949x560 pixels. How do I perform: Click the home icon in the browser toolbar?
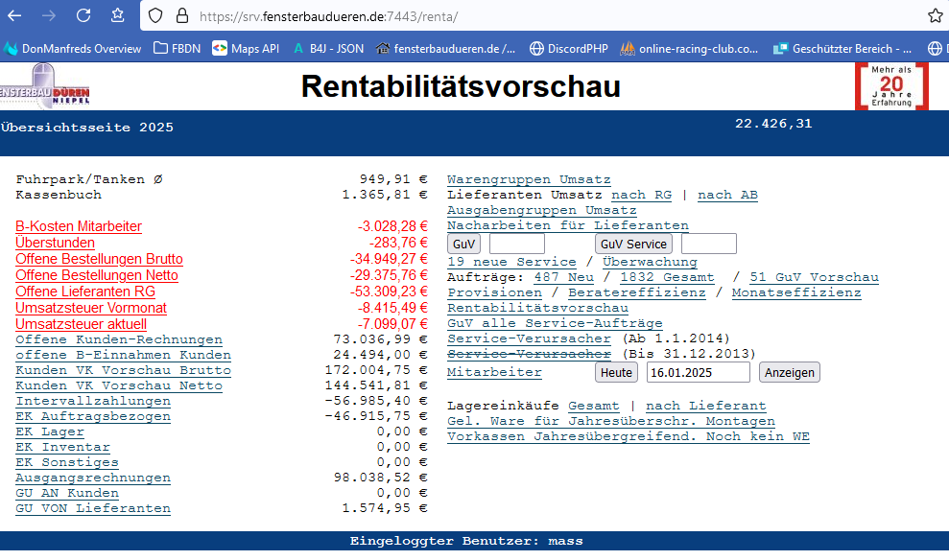click(x=117, y=15)
